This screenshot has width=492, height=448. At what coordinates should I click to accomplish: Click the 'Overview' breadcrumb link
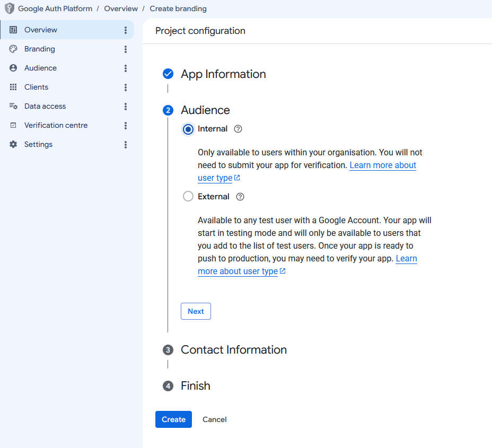[121, 8]
